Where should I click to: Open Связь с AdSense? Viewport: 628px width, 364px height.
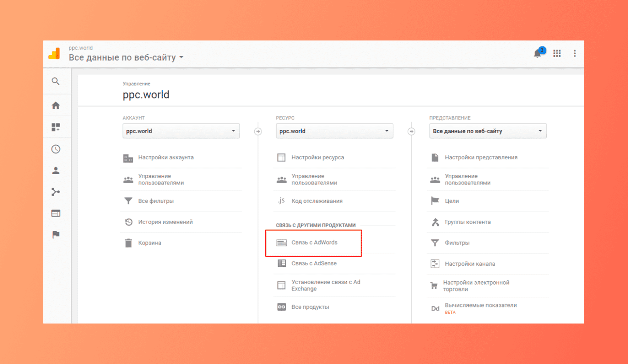[314, 263]
